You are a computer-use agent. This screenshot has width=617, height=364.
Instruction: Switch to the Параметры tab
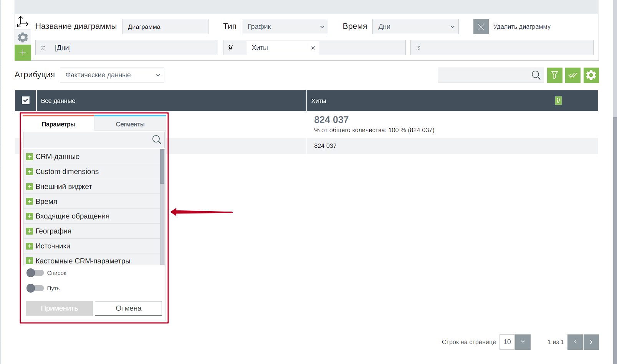click(x=58, y=124)
